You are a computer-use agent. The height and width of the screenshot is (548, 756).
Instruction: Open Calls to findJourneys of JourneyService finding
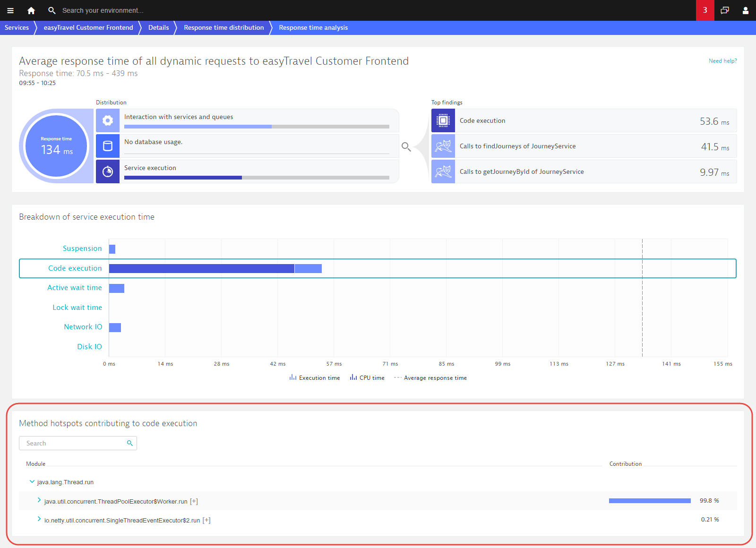(584, 146)
